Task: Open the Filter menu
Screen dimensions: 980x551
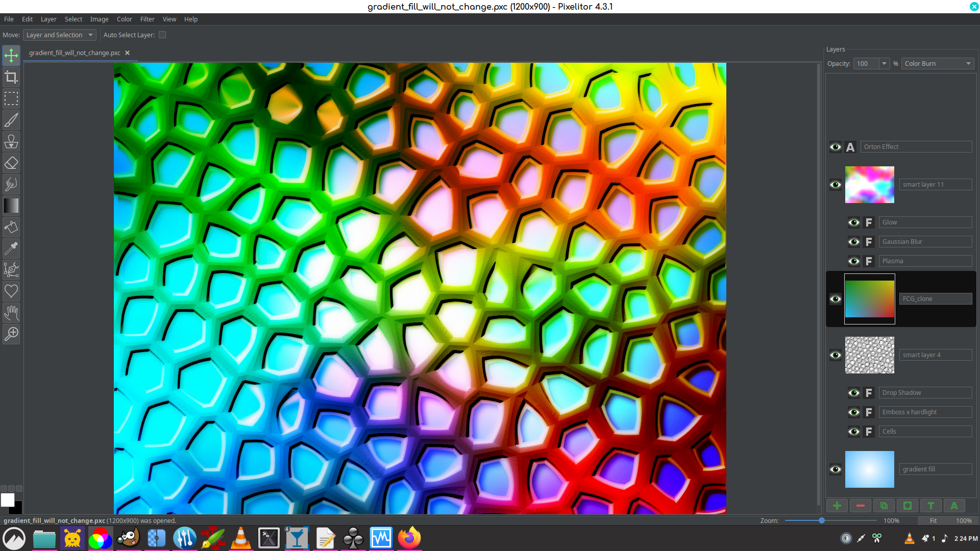Action: coord(147,19)
